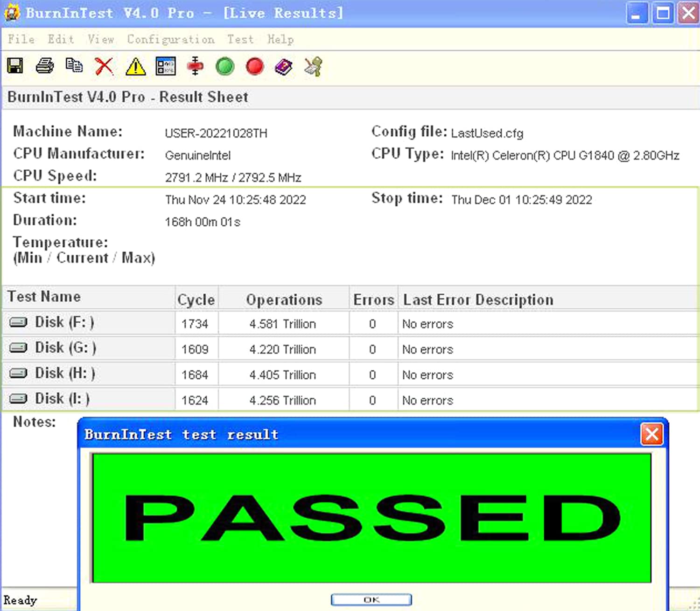Open the Edit menu
The width and height of the screenshot is (700, 611).
click(x=61, y=39)
